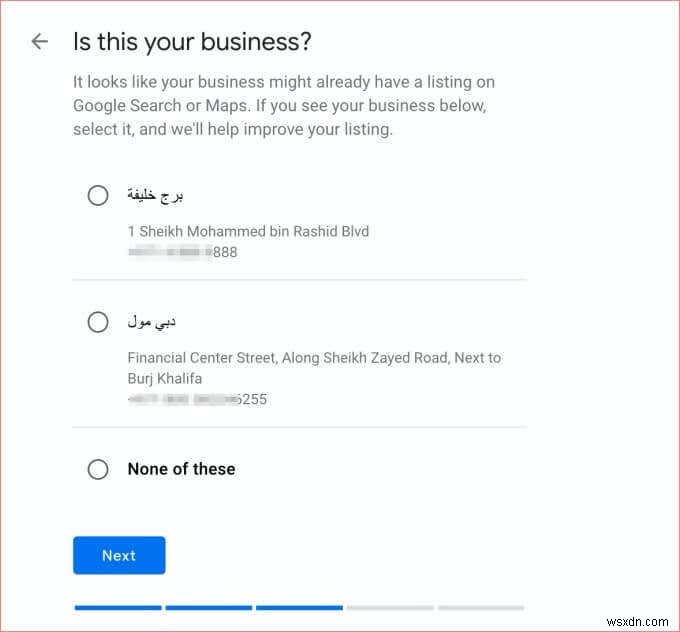Click the first blue progress bar segment

(117, 607)
